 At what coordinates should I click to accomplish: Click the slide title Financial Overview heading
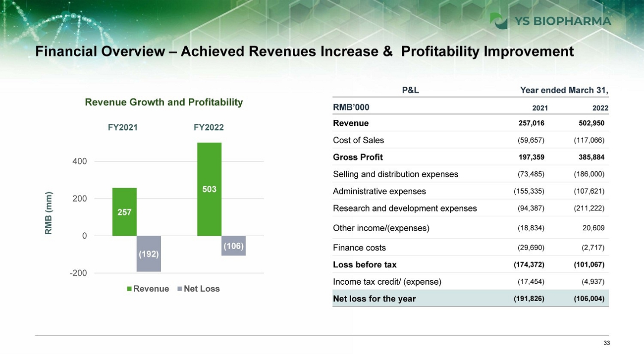304,52
